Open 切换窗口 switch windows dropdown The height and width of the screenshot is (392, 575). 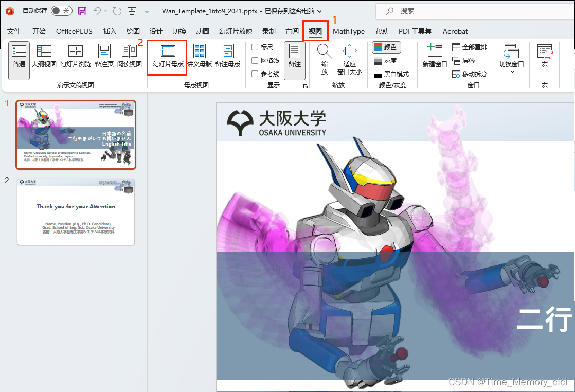pyautogui.click(x=512, y=59)
